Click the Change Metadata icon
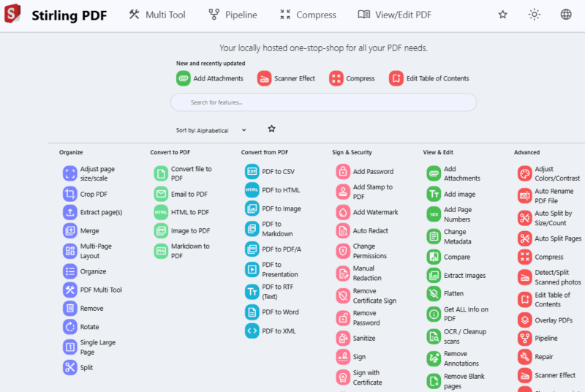The height and width of the screenshot is (392, 585). (x=434, y=236)
